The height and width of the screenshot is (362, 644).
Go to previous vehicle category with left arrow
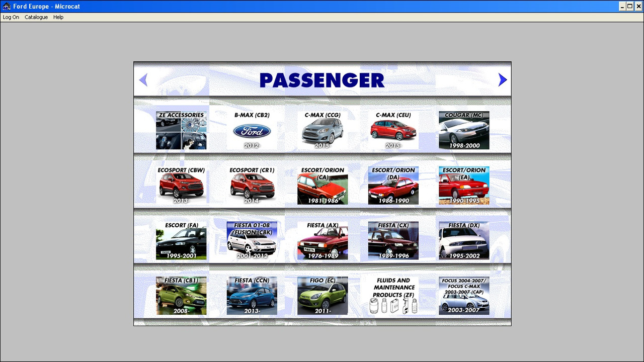143,80
